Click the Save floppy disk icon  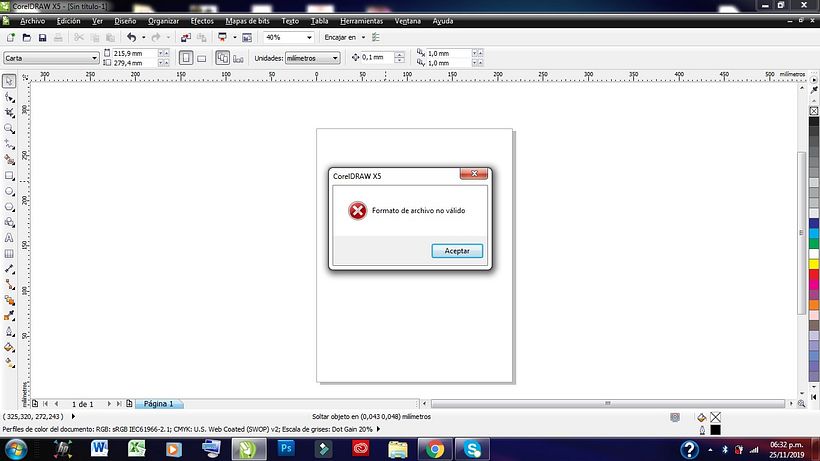pos(42,38)
